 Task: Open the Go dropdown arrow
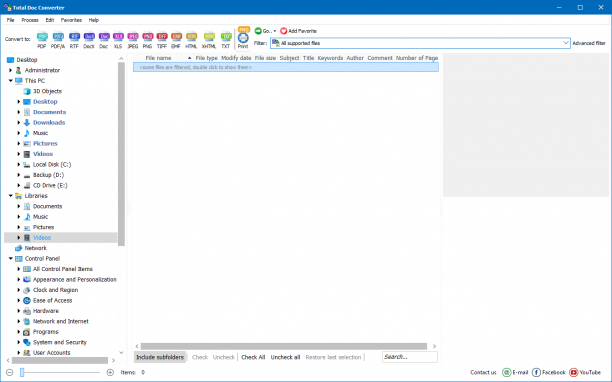[274, 31]
